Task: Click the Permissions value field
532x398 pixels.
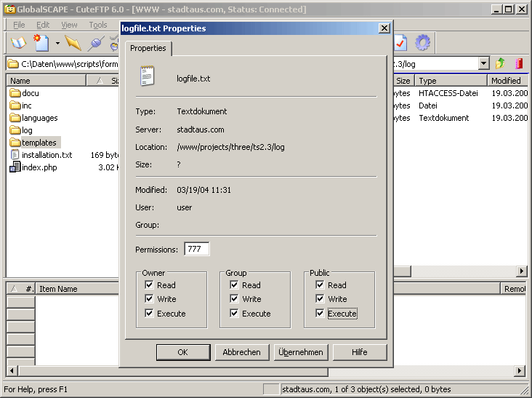Action: 196,249
